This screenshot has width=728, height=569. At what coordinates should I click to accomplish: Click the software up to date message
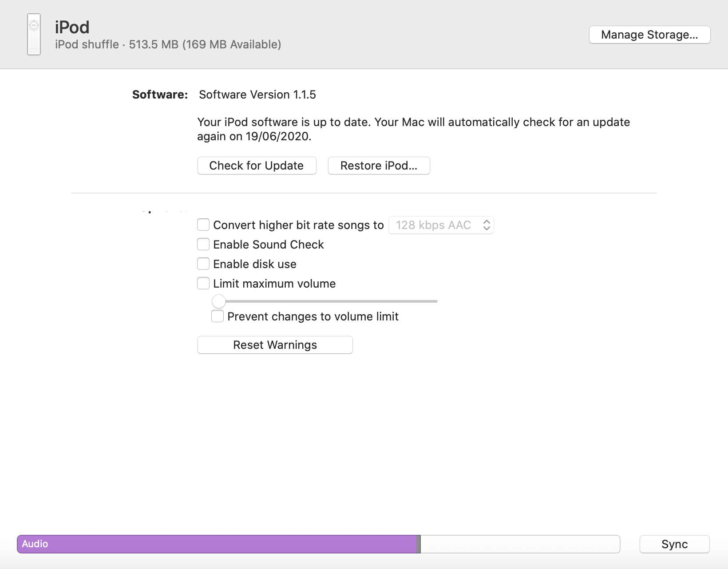coord(414,129)
